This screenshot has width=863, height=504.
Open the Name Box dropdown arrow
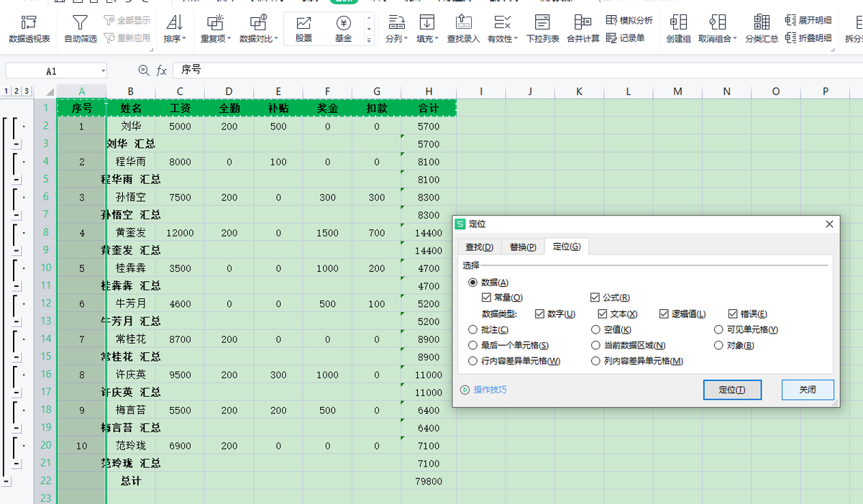click(103, 71)
